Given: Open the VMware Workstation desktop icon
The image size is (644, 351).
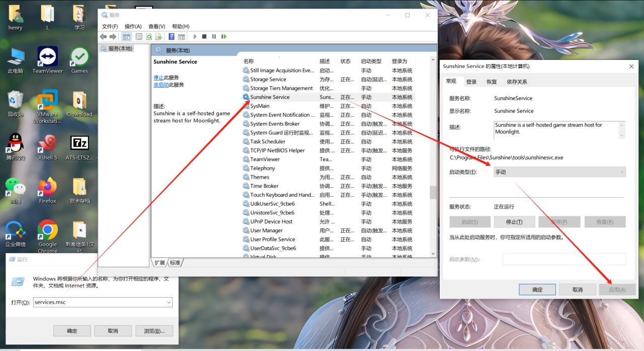Looking at the screenshot, I should point(47,107).
